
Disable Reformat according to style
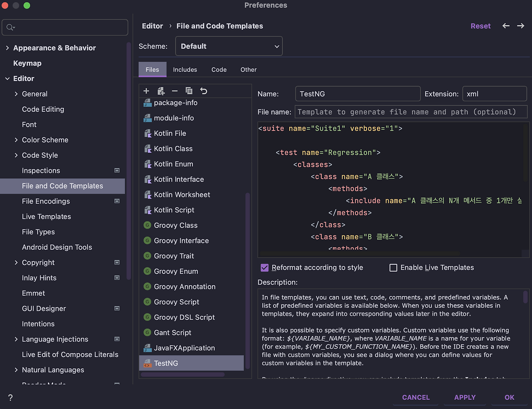click(265, 268)
